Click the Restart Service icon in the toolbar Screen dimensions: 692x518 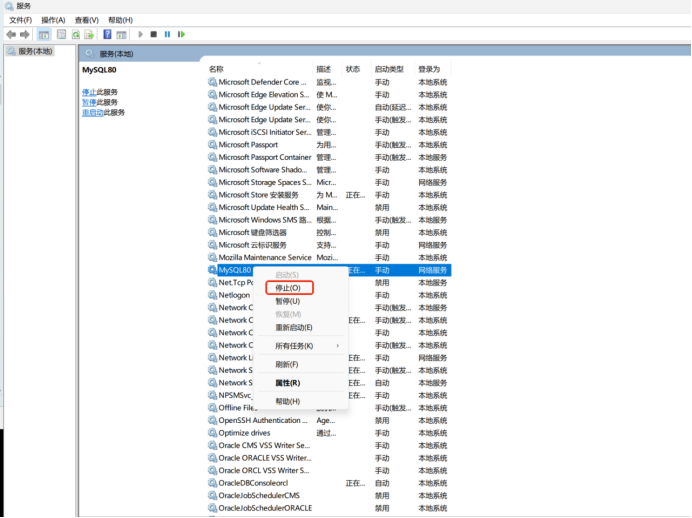pyautogui.click(x=181, y=34)
